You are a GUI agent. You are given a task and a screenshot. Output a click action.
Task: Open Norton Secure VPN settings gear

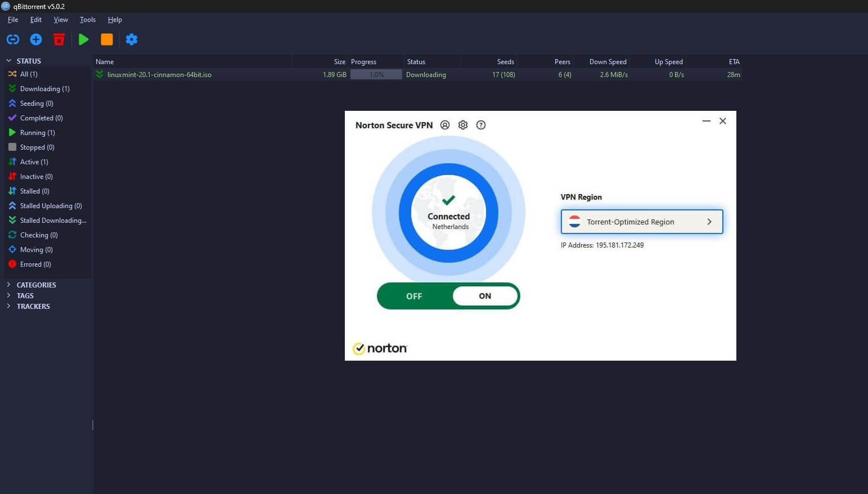(x=462, y=125)
